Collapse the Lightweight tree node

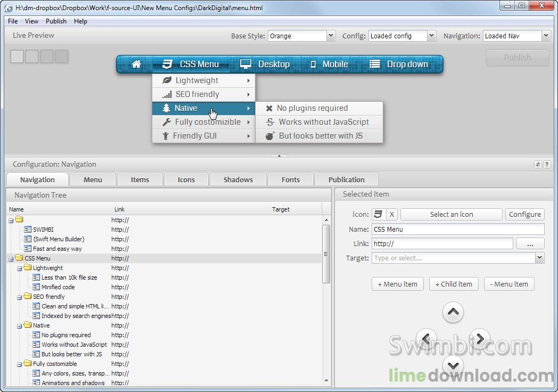(20, 268)
